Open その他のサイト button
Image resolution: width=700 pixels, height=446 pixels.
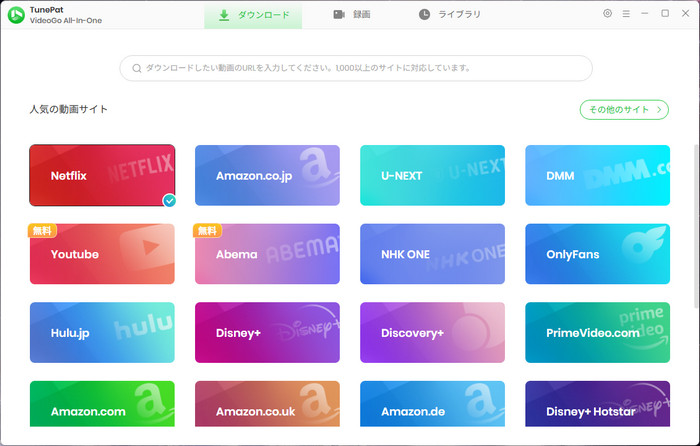[624, 110]
